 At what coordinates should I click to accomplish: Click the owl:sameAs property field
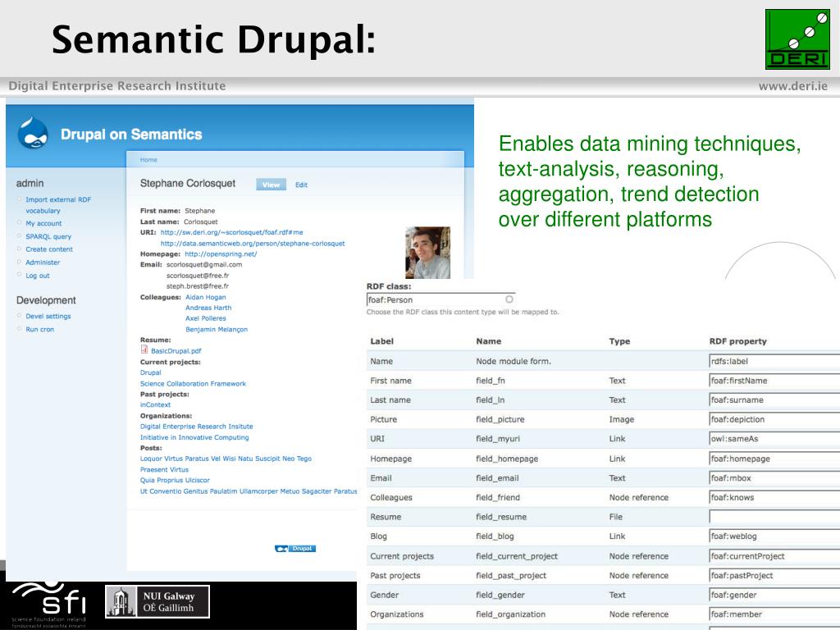click(774, 438)
